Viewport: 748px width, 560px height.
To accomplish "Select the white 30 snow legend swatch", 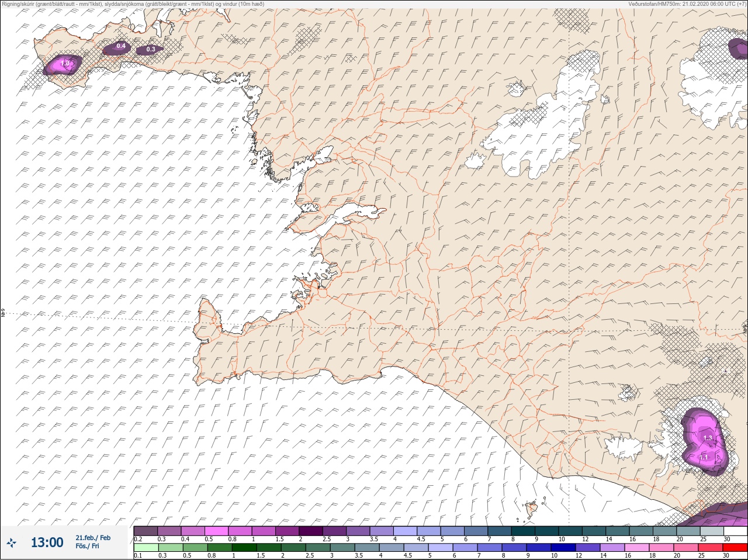I will [x=735, y=531].
